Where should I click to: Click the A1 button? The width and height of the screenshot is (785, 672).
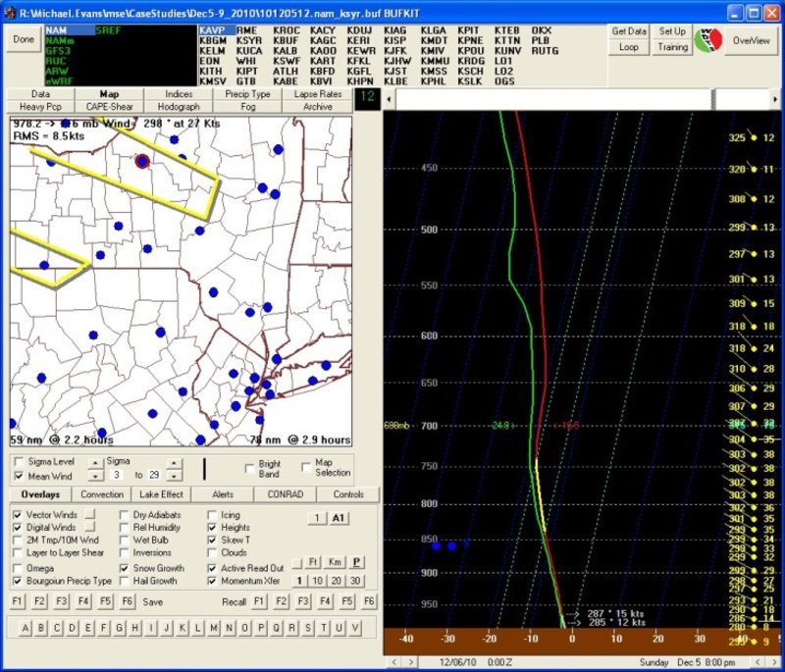tap(339, 518)
